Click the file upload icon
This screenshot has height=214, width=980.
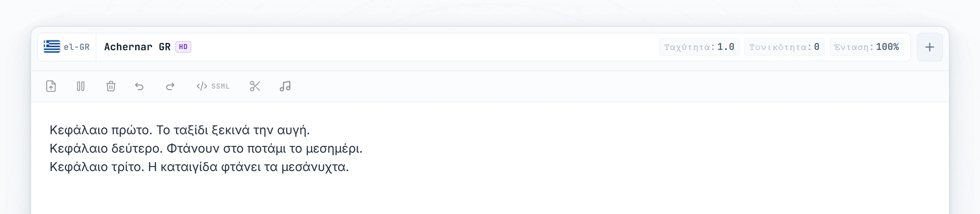point(51,86)
